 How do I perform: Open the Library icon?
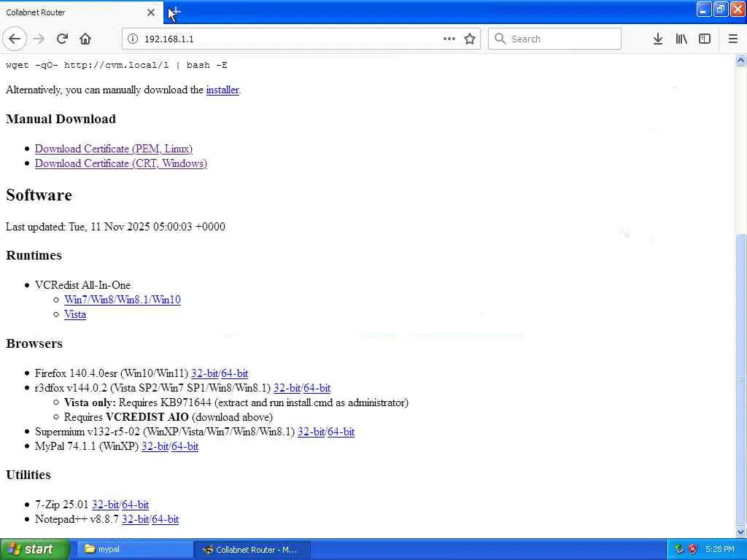(x=681, y=39)
